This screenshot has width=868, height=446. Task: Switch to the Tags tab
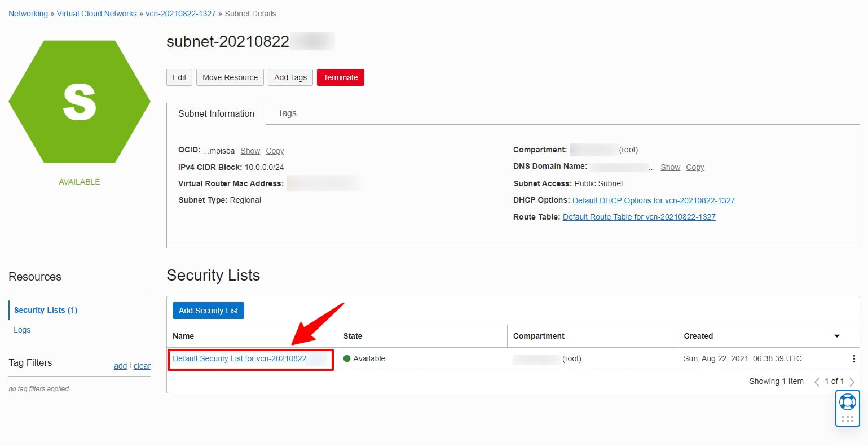pos(287,113)
